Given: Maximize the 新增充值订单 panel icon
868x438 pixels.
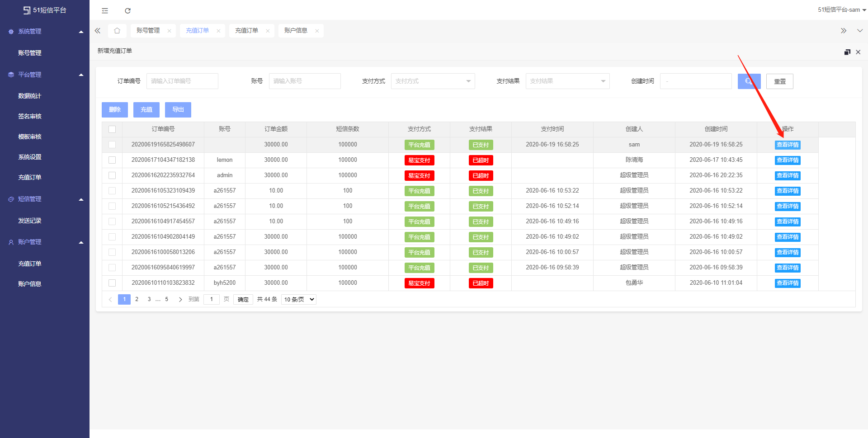Looking at the screenshot, I should click(x=847, y=52).
